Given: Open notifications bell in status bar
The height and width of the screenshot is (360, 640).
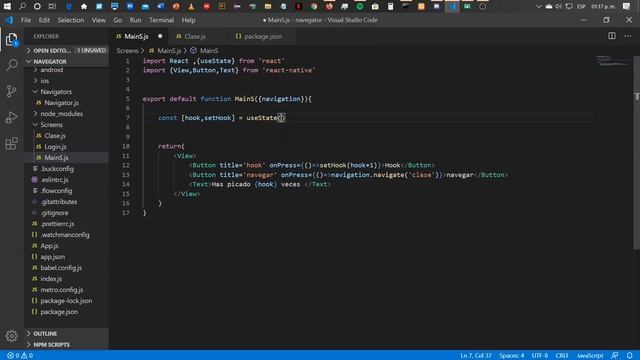Looking at the screenshot, I should click(629, 356).
